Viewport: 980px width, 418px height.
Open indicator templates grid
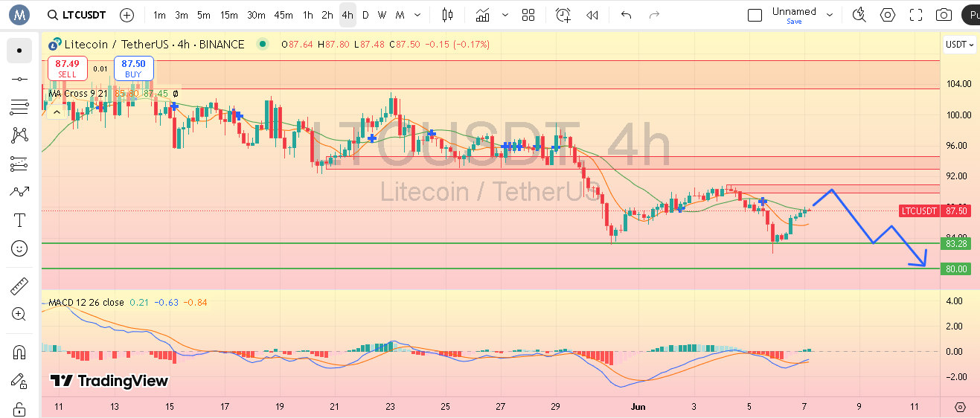(x=528, y=15)
